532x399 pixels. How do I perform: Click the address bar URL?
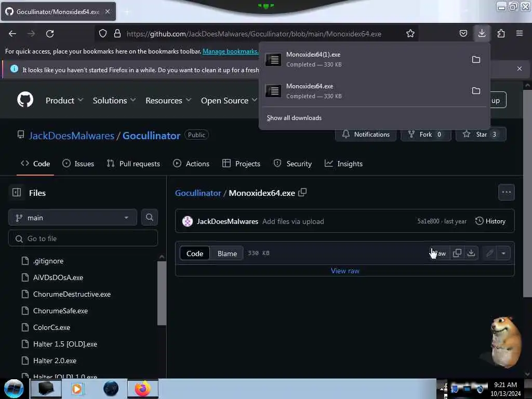[254, 34]
